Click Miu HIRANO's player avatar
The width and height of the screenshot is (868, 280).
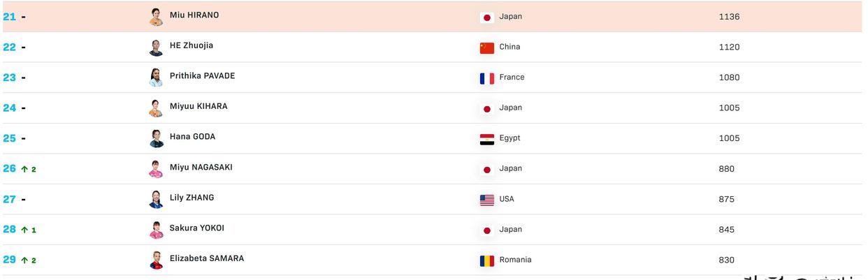(156, 17)
